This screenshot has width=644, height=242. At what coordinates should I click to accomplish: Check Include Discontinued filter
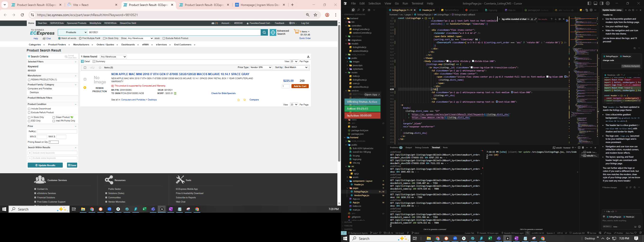pyautogui.click(x=29, y=109)
